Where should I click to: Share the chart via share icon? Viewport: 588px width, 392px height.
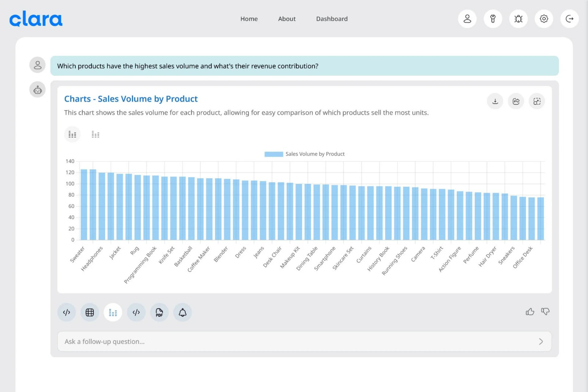tap(516, 101)
